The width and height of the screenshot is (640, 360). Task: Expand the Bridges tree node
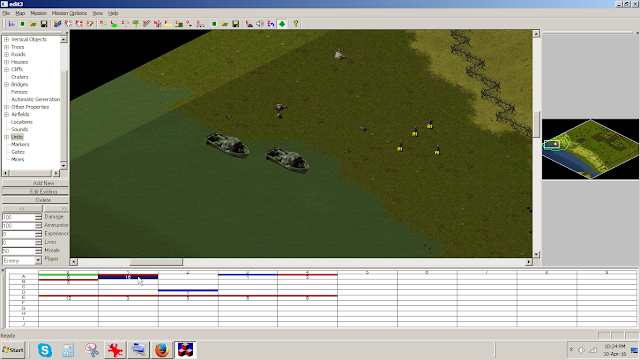(7, 84)
